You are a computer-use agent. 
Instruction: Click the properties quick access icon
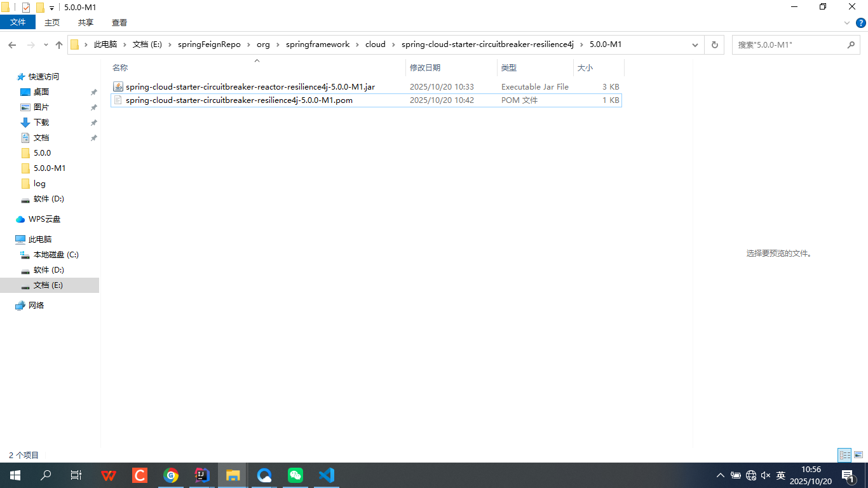[26, 8]
